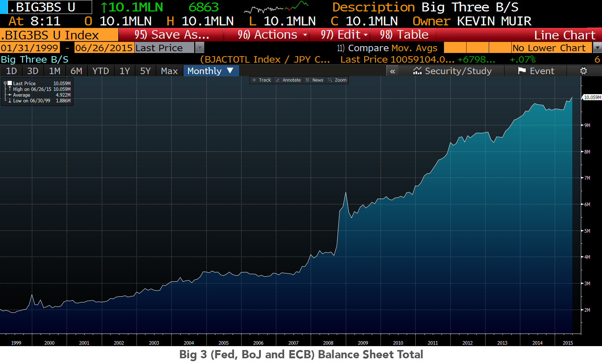This screenshot has width=602, height=364.
Task: Open the 97) Edit menu
Action: [344, 35]
